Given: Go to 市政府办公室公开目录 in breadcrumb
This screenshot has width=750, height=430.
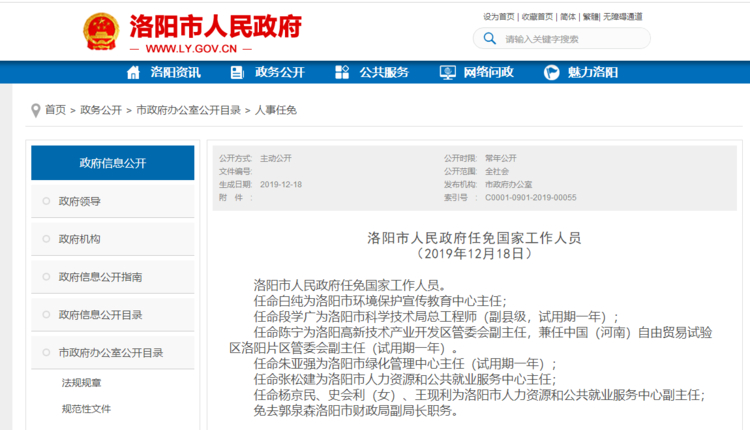Looking at the screenshot, I should (188, 110).
